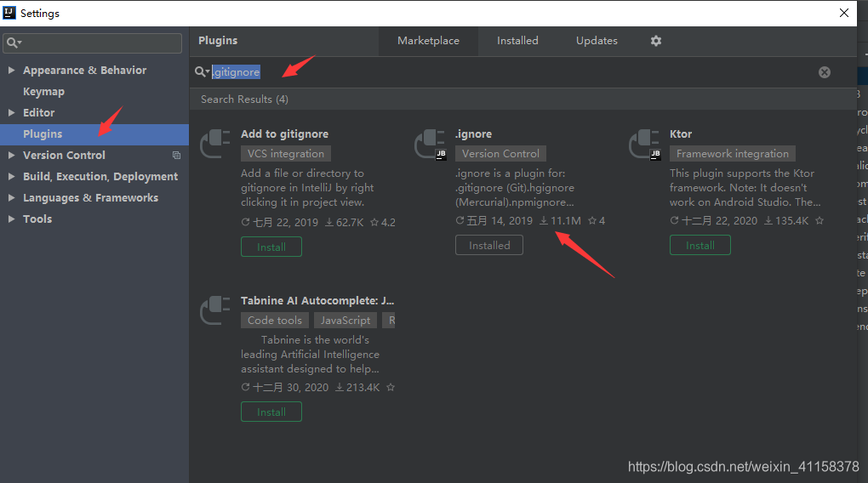Click the Plugins panel heading
The image size is (868, 483).
pos(218,40)
